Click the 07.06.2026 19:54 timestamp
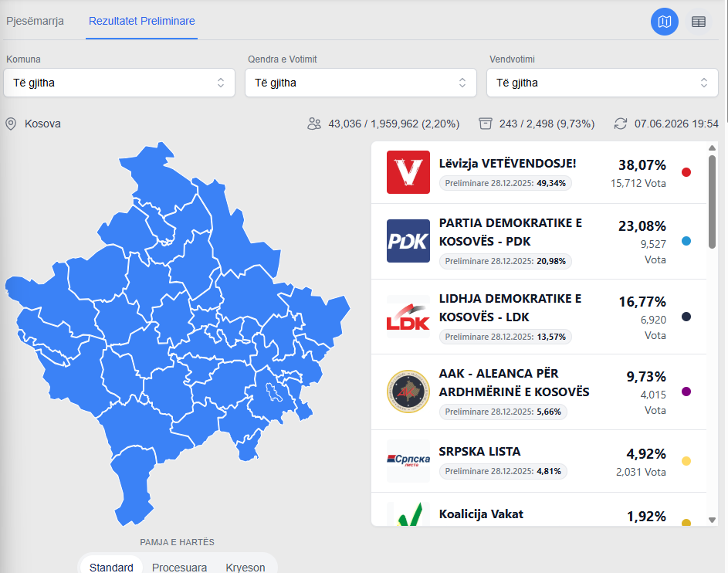The height and width of the screenshot is (573, 728). (x=676, y=124)
